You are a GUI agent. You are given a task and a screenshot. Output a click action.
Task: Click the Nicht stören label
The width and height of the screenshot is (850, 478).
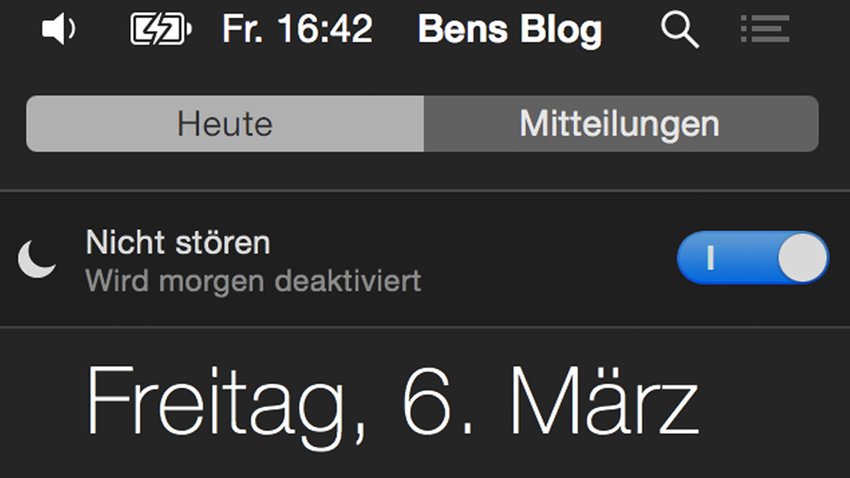tap(178, 242)
